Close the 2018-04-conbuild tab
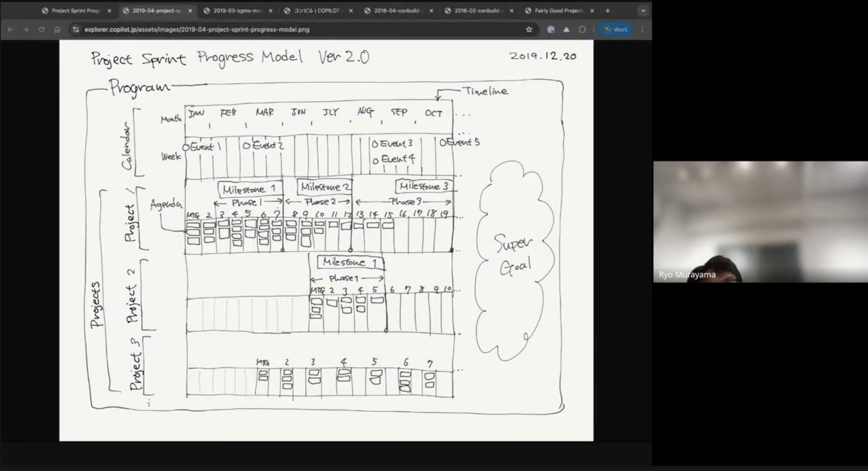Screen dimensions: 868x471 pos(431,11)
